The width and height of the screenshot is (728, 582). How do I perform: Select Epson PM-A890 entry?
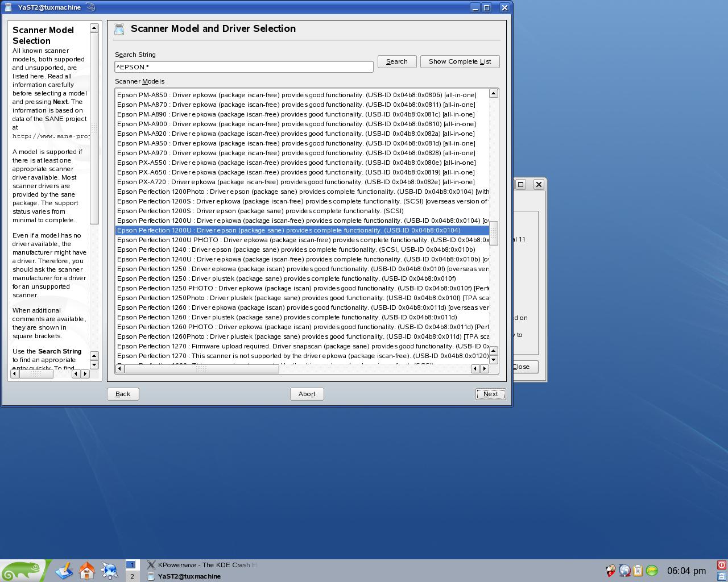302,114
